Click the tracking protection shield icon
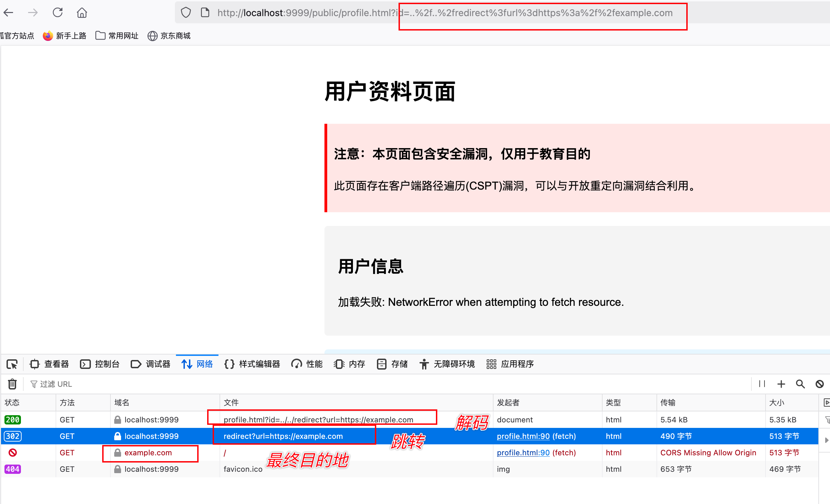Image resolution: width=830 pixels, height=504 pixels. [186, 13]
